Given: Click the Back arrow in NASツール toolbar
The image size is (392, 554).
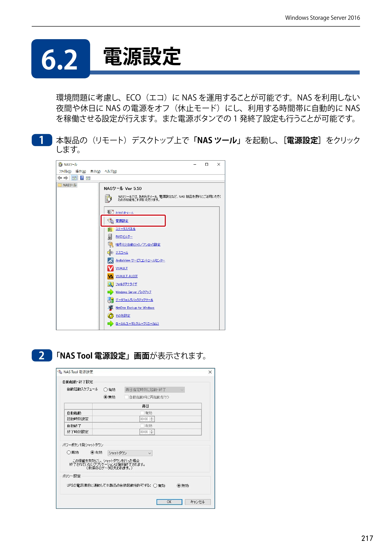Looking at the screenshot, I should coord(60,178).
